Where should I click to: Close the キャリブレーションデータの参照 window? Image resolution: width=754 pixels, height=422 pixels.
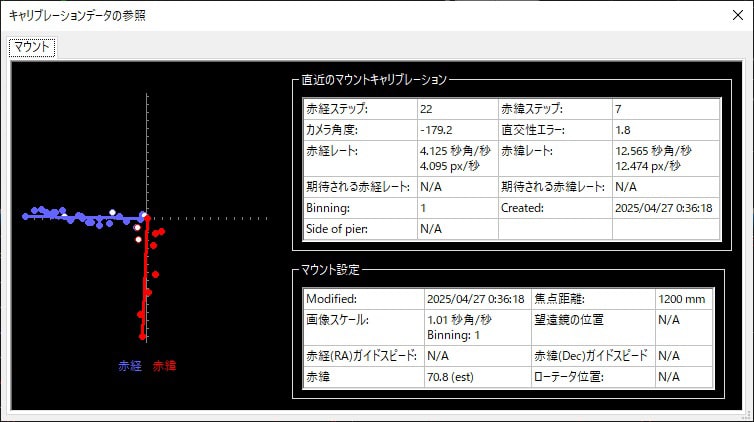click(x=738, y=15)
